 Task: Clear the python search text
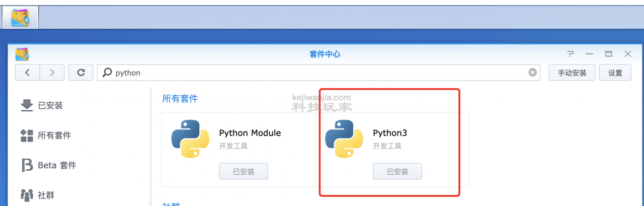(x=532, y=73)
